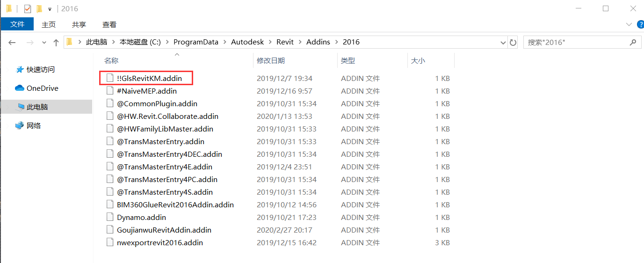Expand chevron after Revit in address path
Screen dimensions: 644x263
300,42
